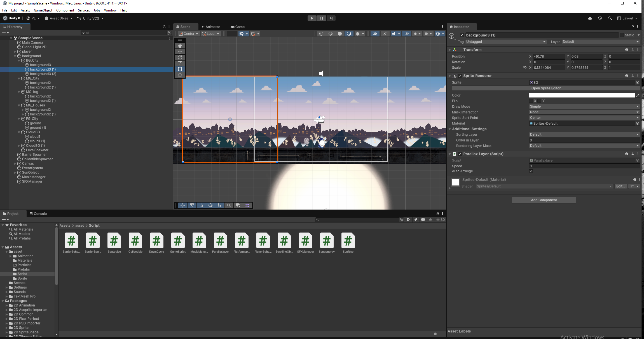
Task: Open the global search icon
Action: [610, 18]
